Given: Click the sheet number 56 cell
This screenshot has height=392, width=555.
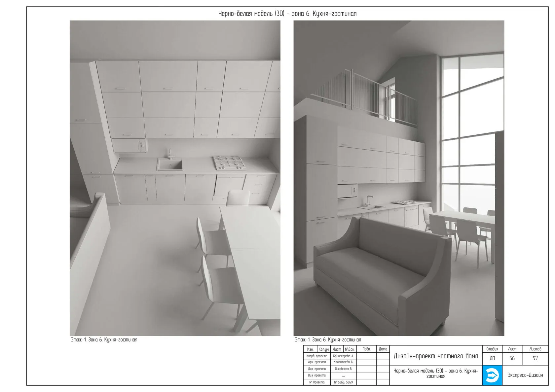Looking at the screenshot, I should [512, 358].
